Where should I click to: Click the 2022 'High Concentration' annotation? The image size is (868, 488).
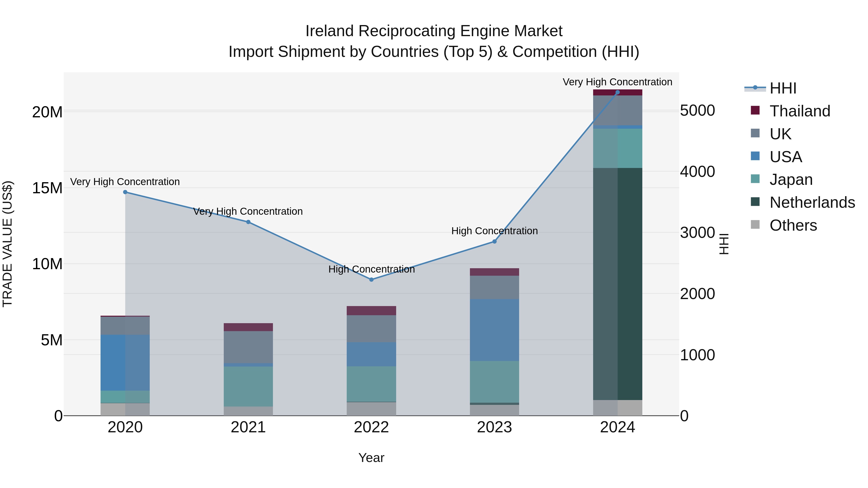(x=371, y=269)
